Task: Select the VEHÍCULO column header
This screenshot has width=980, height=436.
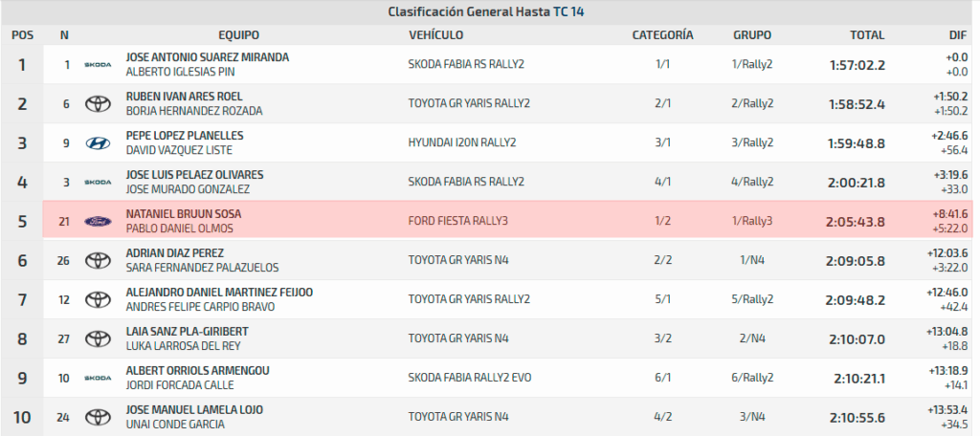Action: (x=435, y=35)
